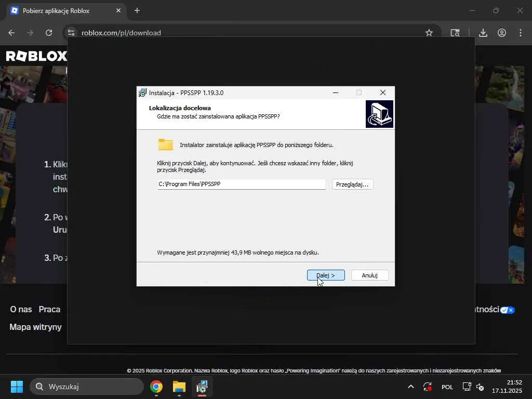This screenshot has height=399, width=532.
Task: Show hidden system tray icons
Action: [x=410, y=387]
